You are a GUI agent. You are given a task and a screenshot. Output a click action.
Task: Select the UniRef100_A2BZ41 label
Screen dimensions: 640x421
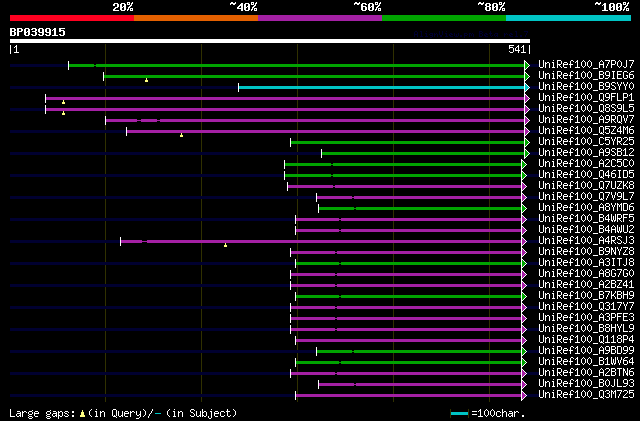pos(586,285)
